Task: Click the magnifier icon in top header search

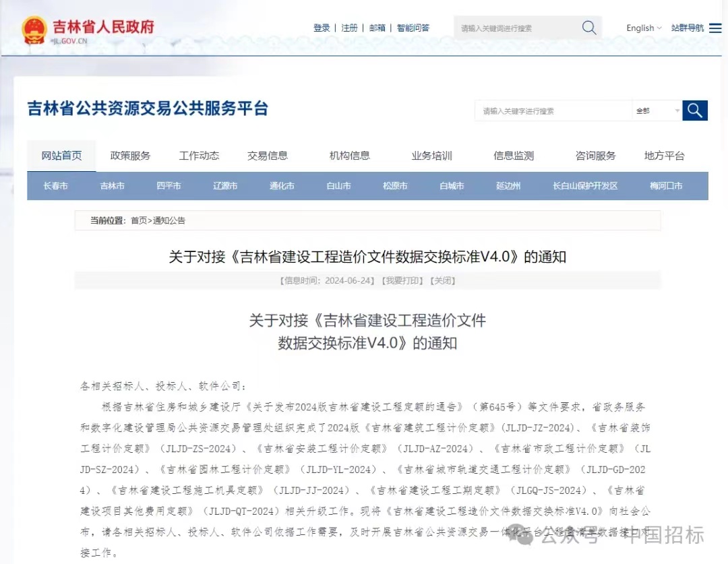Action: click(x=588, y=28)
